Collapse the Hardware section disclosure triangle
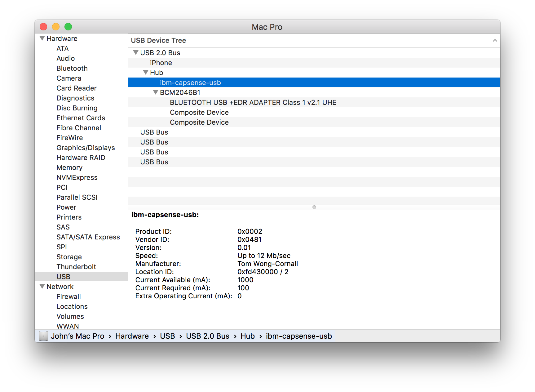This screenshot has width=535, height=392. point(42,38)
